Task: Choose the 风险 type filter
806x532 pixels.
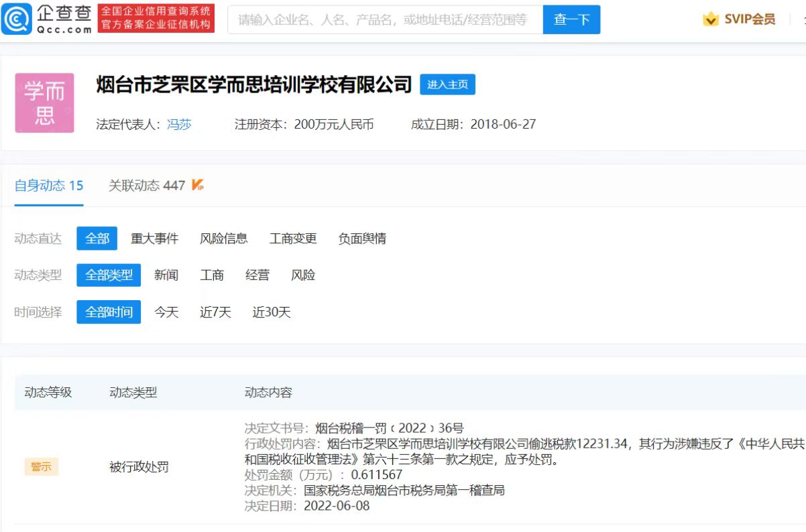Action: (303, 275)
